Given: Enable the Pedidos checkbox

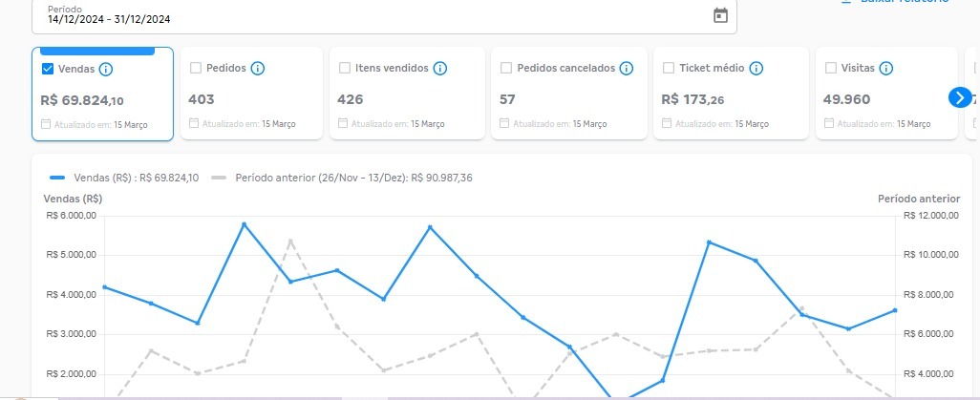Looking at the screenshot, I should pyautogui.click(x=196, y=69).
